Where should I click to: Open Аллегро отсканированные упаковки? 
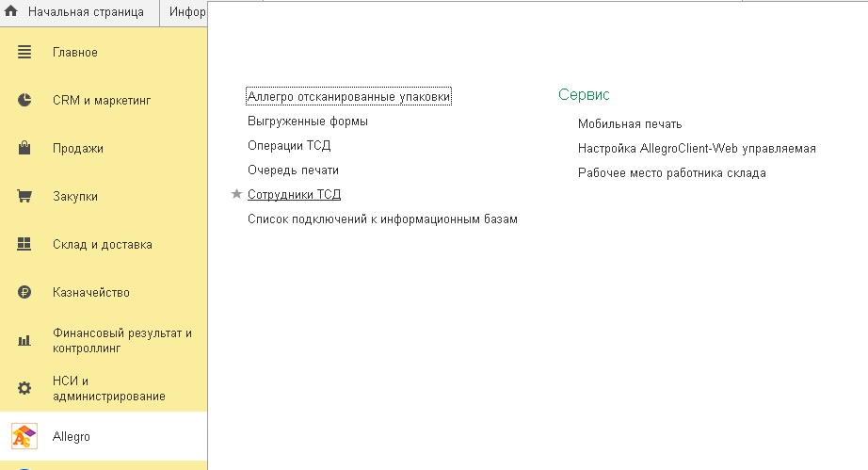click(348, 96)
